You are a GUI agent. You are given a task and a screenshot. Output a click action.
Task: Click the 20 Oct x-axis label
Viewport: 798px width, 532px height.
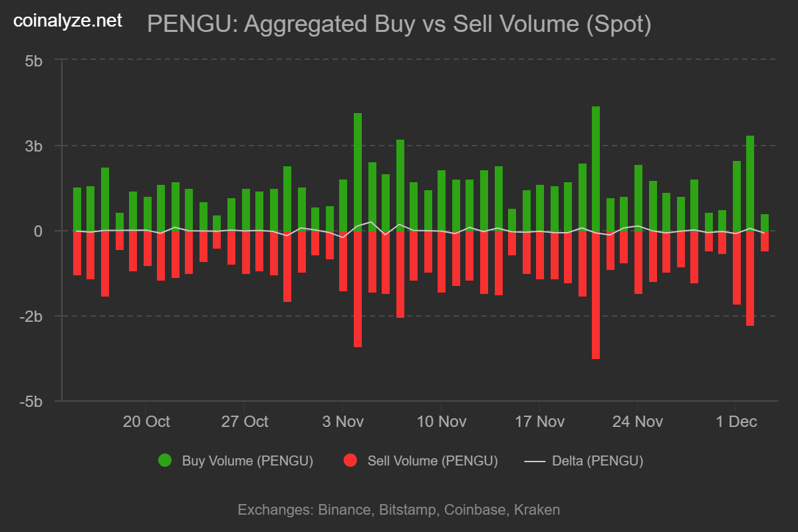146,422
